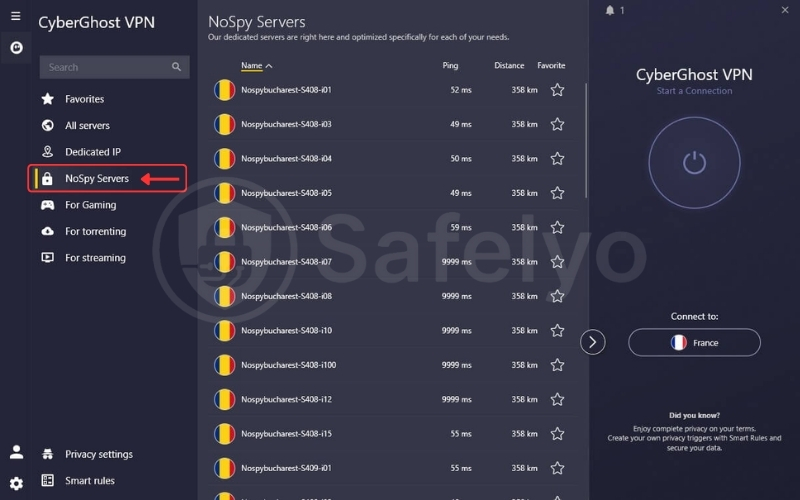
Task: Click the Name sort arrow chevron
Action: 269,66
